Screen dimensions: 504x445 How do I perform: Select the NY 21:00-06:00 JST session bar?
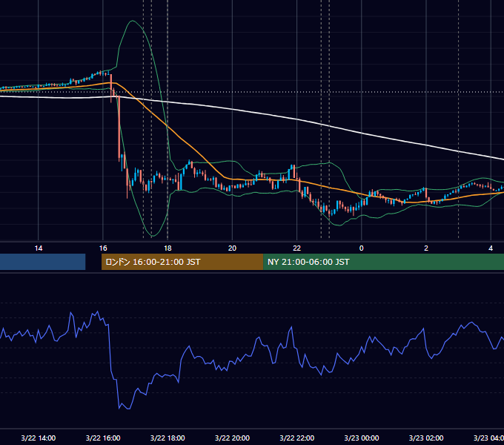[383, 262]
